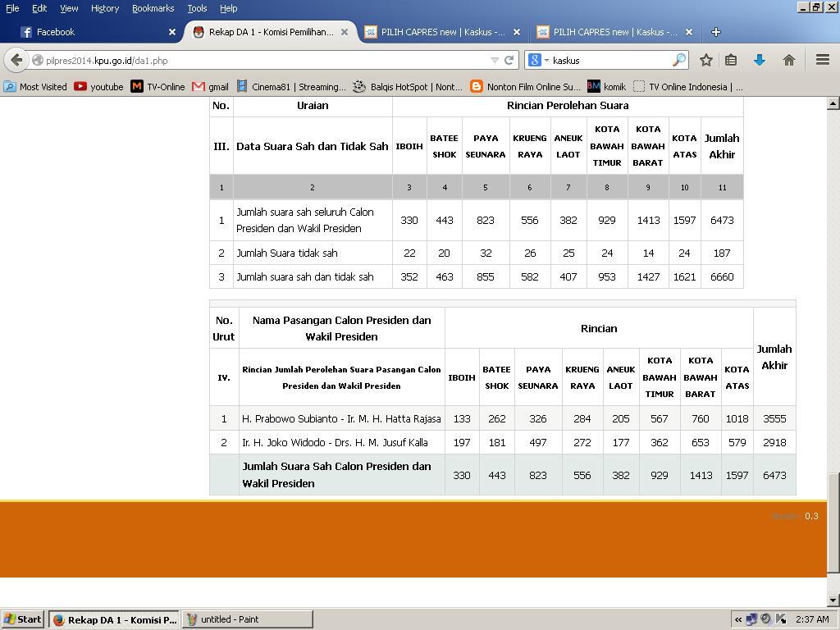
Task: Open the search engine selector dropdown
Action: tap(538, 60)
